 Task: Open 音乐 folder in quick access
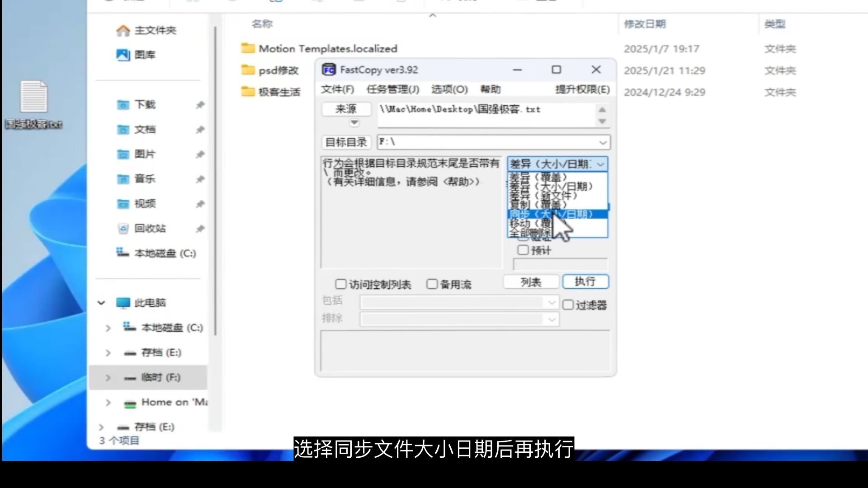[136, 179]
